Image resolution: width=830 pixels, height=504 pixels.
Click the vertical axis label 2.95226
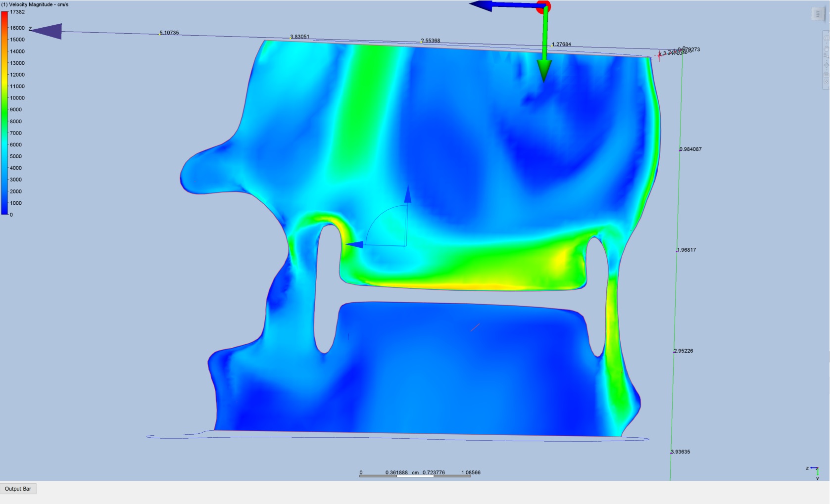point(684,351)
